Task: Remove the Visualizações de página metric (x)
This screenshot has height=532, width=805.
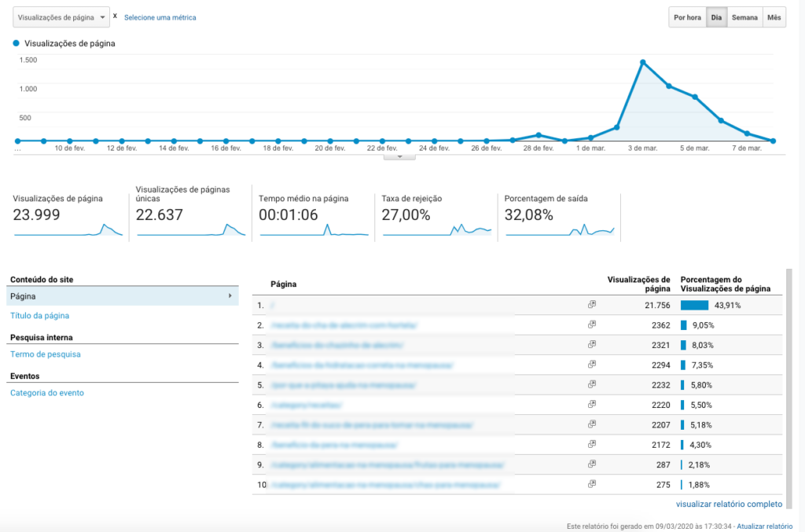Action: tap(115, 16)
